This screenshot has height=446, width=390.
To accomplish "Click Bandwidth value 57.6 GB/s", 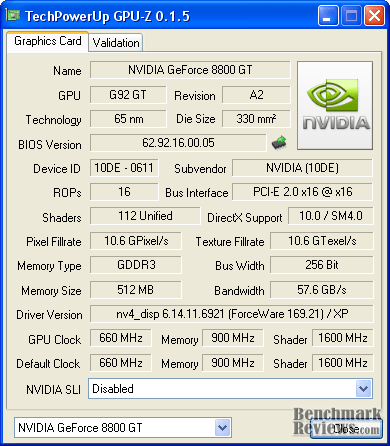I will 322,290.
